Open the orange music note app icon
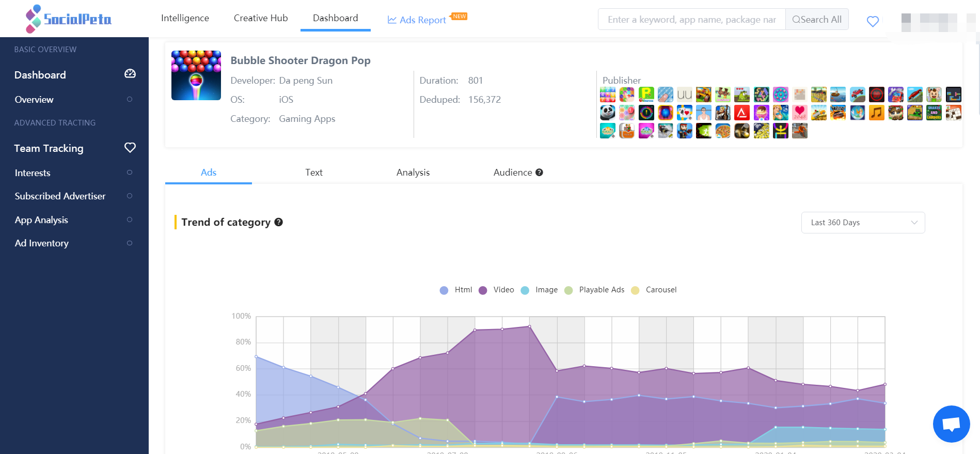The height and width of the screenshot is (454, 980). [x=877, y=113]
